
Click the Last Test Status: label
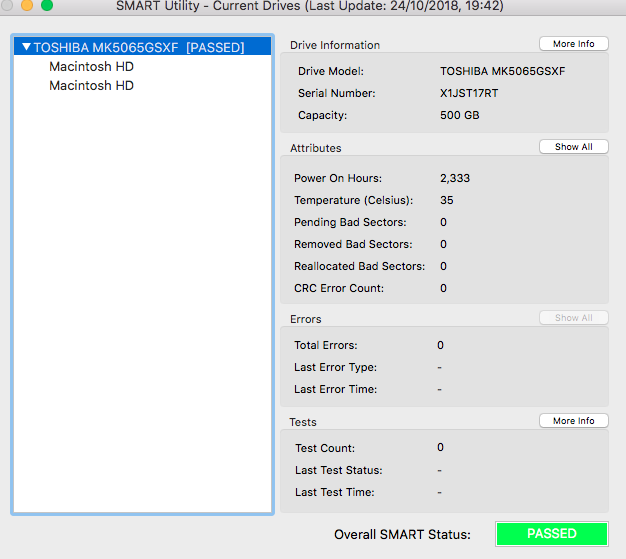339,470
